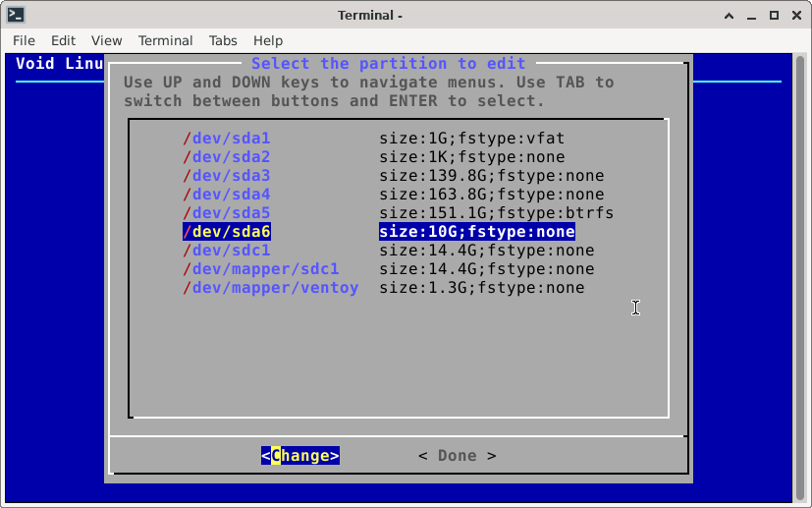Minimize the Terminal window
This screenshot has height=508, width=812.
[751, 15]
